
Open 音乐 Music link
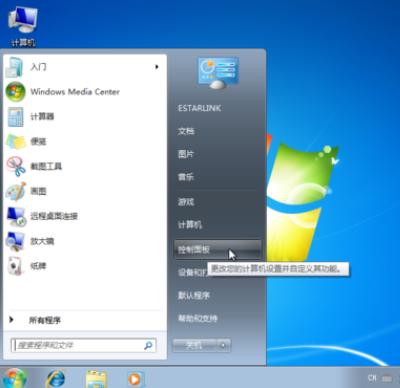[186, 177]
